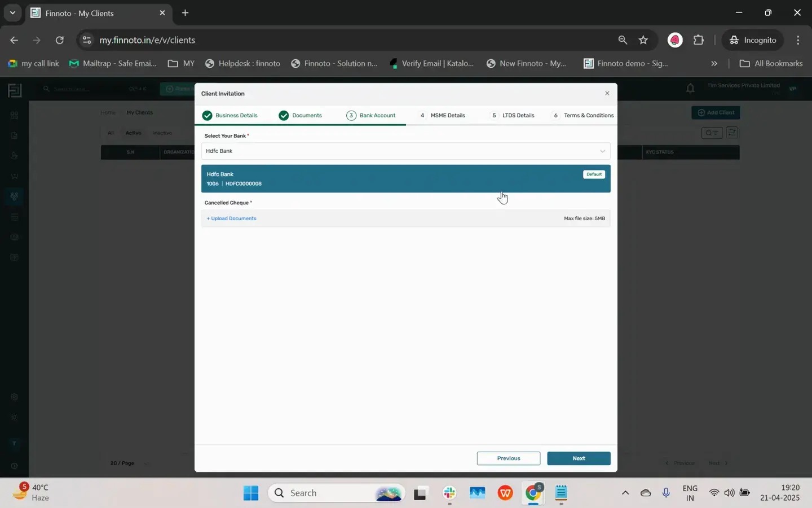
Task: Open the notifications bell icon
Action: (x=690, y=88)
